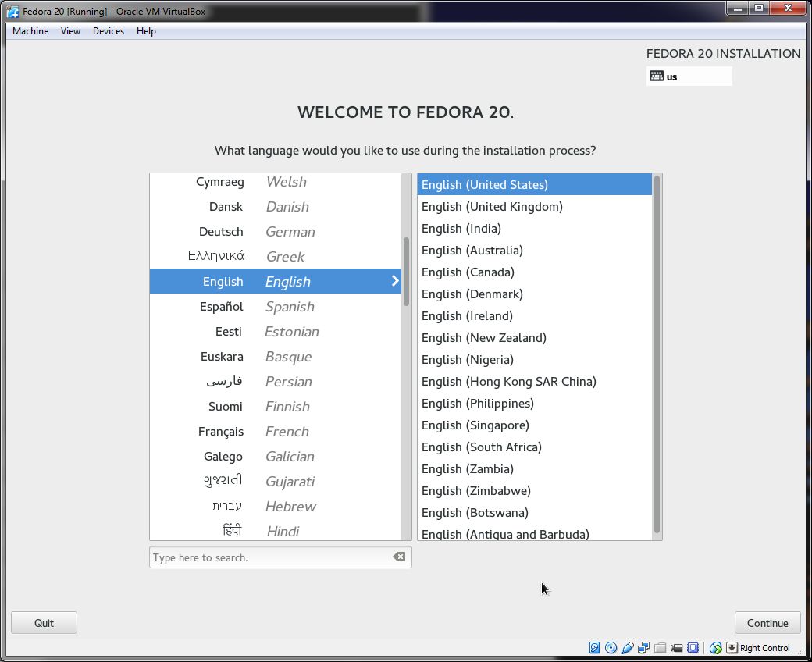Click the VirtualBox title bar icon
Image resolution: width=812 pixels, height=662 pixels.
12,11
